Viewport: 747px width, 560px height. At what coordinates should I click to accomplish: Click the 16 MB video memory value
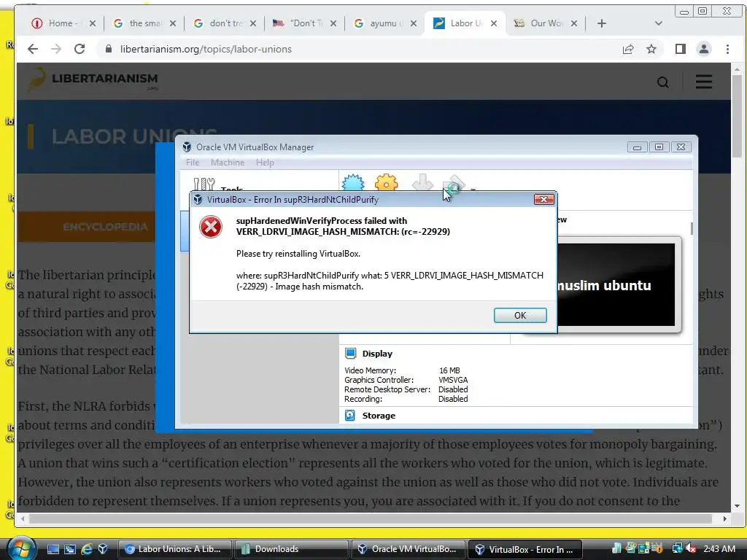click(x=449, y=370)
